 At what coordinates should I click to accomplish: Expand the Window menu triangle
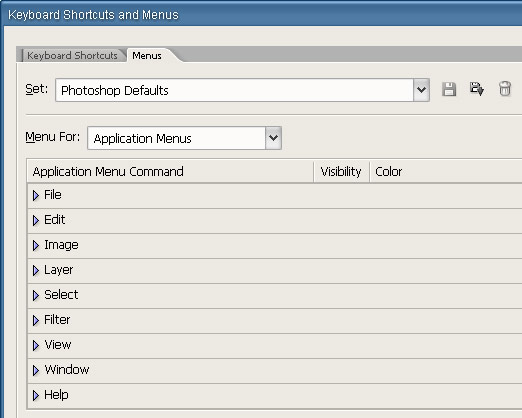coord(36,370)
